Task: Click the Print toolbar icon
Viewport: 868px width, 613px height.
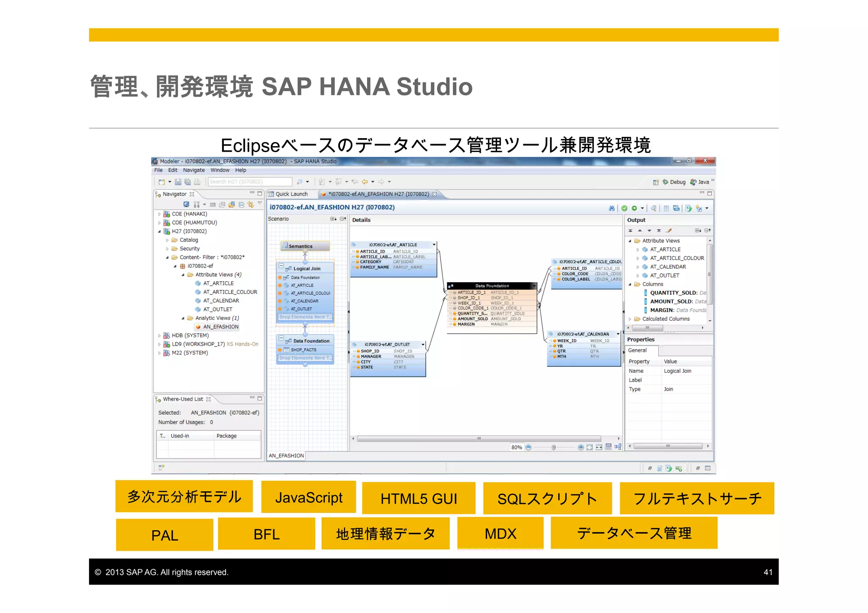Action: tap(197, 182)
